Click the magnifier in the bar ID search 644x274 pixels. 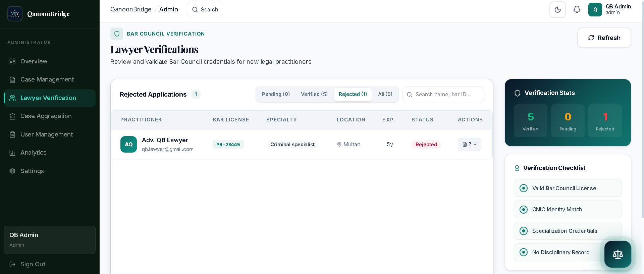[410, 95]
